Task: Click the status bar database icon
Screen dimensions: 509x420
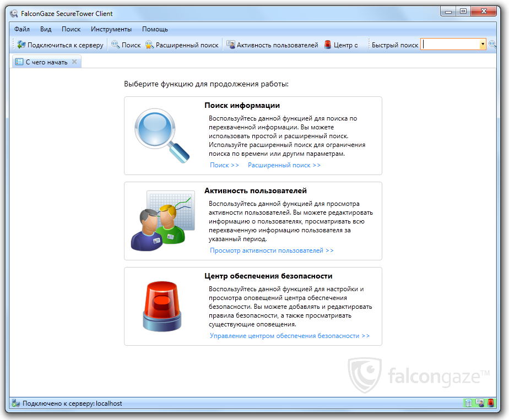Action: [x=468, y=403]
